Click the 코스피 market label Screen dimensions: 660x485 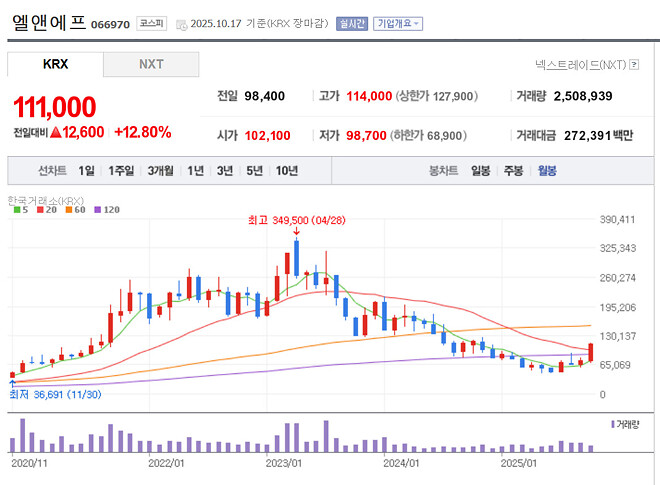(x=152, y=23)
